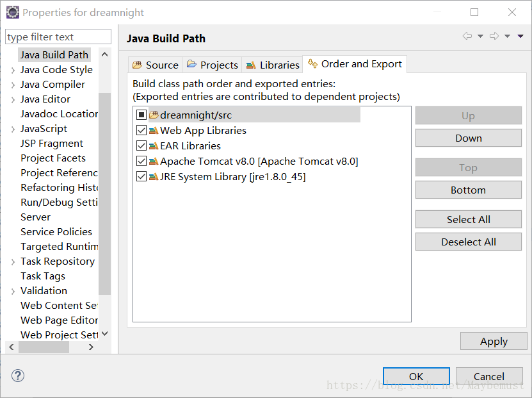Click the Select All button
Image resolution: width=532 pixels, height=398 pixels.
pos(469,219)
